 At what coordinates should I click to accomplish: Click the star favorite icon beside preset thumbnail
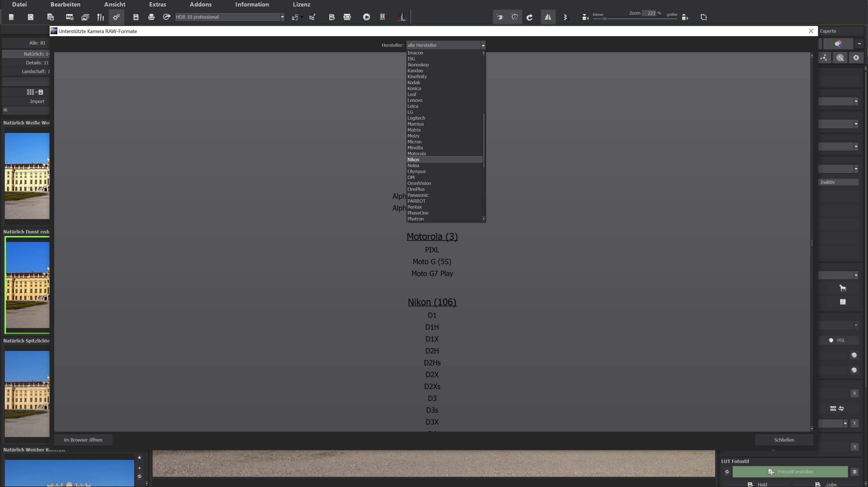point(140,458)
